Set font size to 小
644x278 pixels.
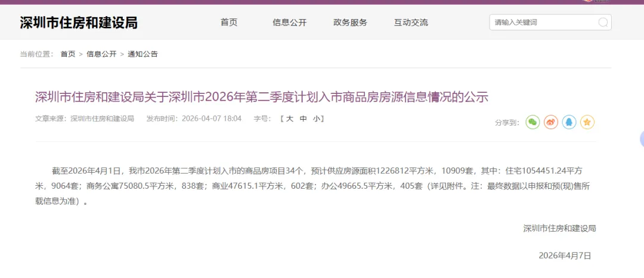(x=316, y=119)
